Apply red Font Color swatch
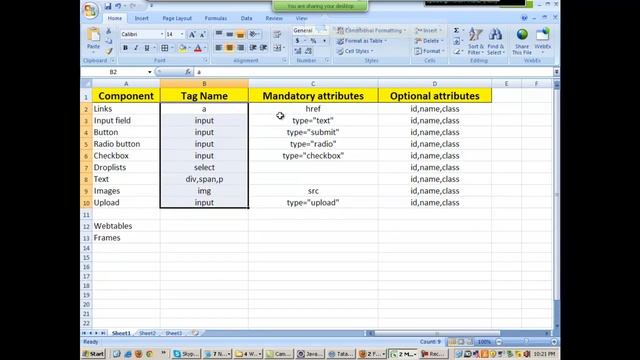This screenshot has height=360, width=640. [198, 48]
